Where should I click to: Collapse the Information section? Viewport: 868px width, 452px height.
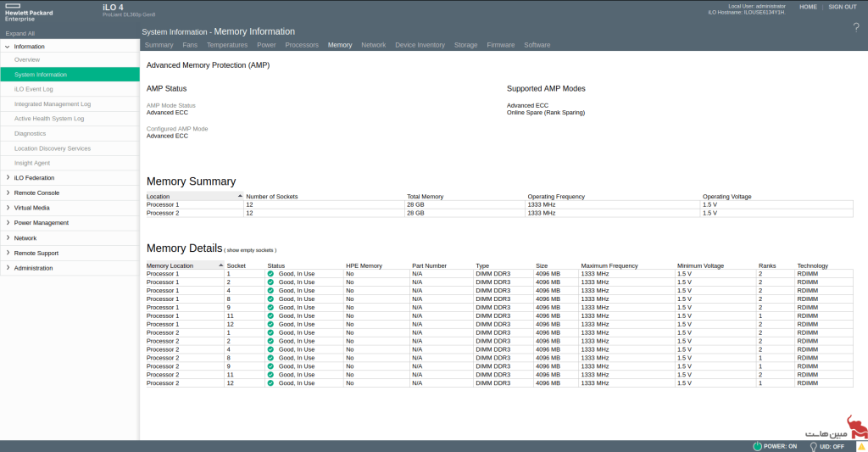(7, 47)
